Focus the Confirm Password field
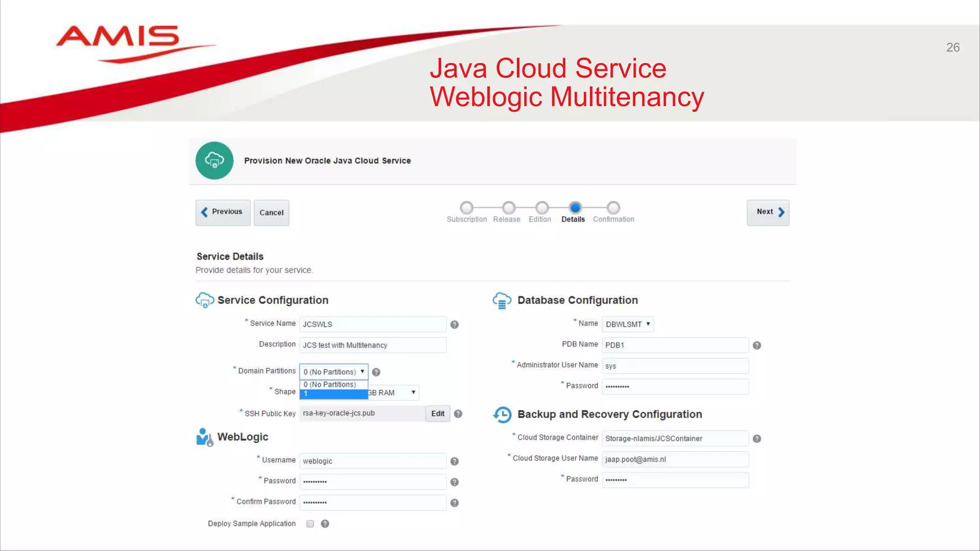 [x=373, y=503]
